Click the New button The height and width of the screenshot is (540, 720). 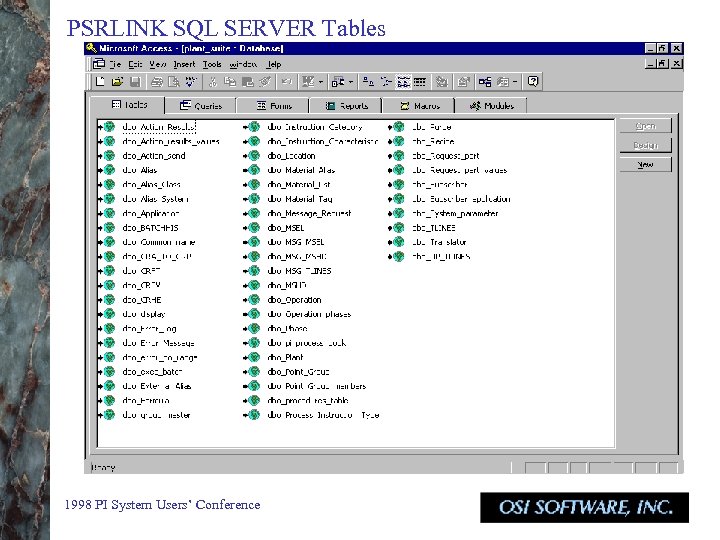point(645,164)
